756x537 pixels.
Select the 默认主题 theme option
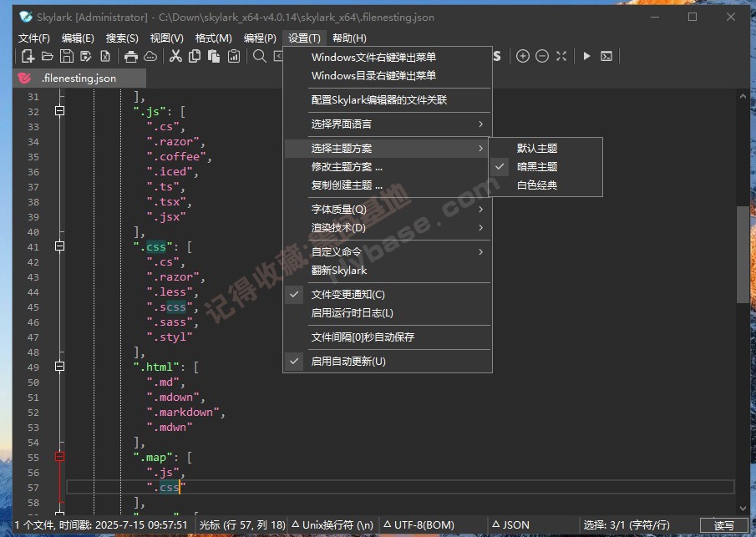pos(545,148)
